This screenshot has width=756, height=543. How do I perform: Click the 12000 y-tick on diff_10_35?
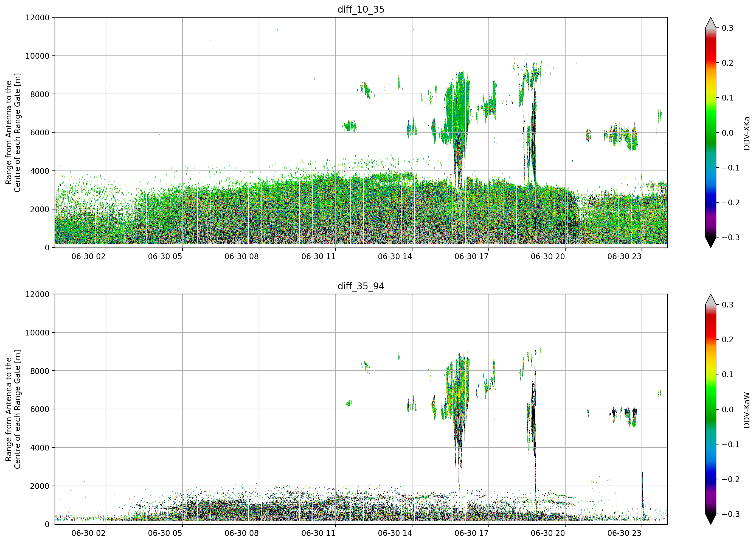click(x=37, y=17)
